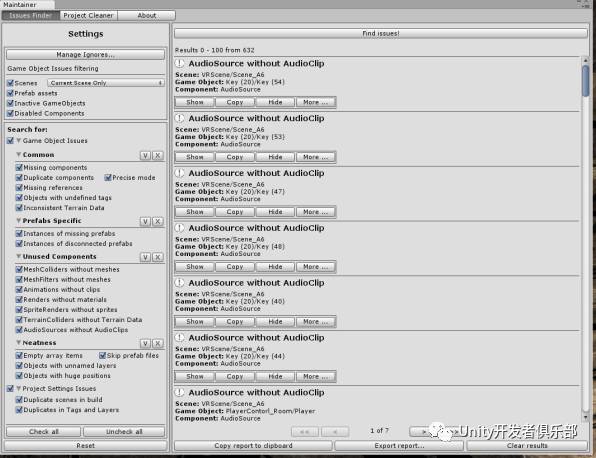This screenshot has width=596, height=458.
Task: Collapse the Game Object Issues foldout
Action: [18, 141]
